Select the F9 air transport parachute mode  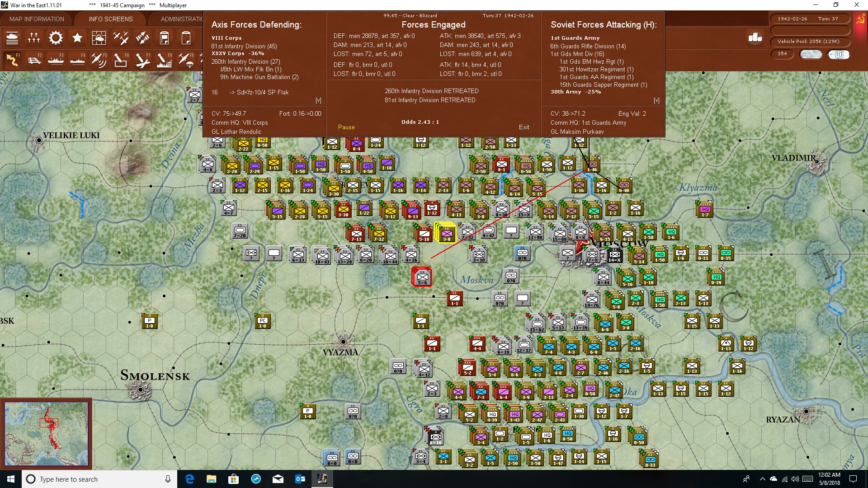[x=186, y=60]
